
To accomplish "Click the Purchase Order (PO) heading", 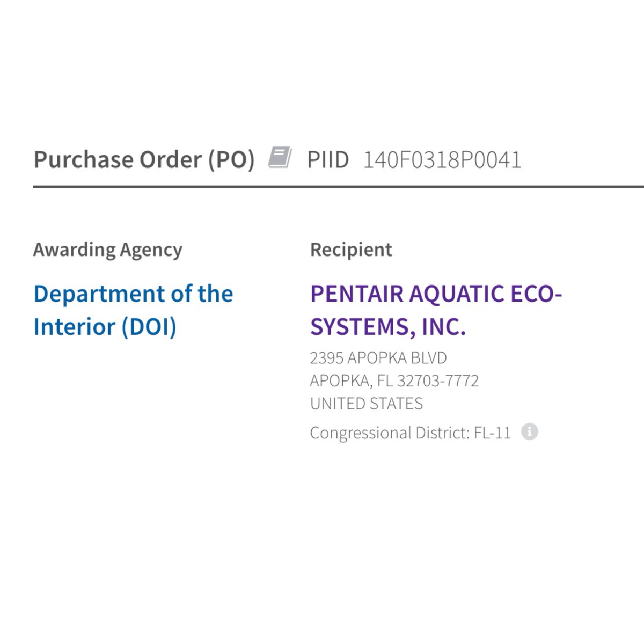I will 144,160.
